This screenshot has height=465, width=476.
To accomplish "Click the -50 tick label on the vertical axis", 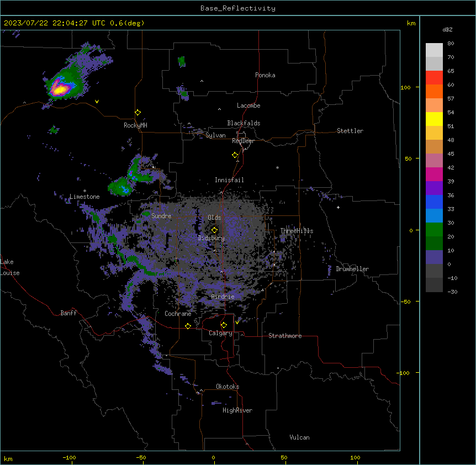I will (405, 302).
